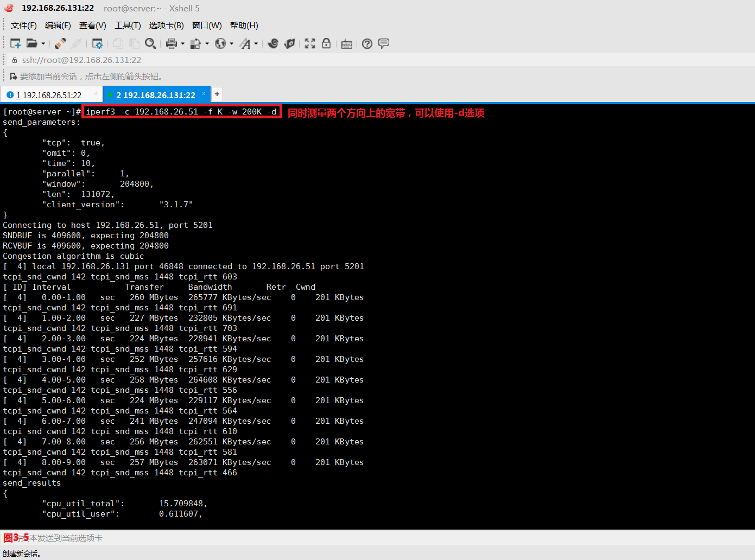The image size is (755, 560).
Task: Click the Find magnifier icon
Action: pos(150,43)
